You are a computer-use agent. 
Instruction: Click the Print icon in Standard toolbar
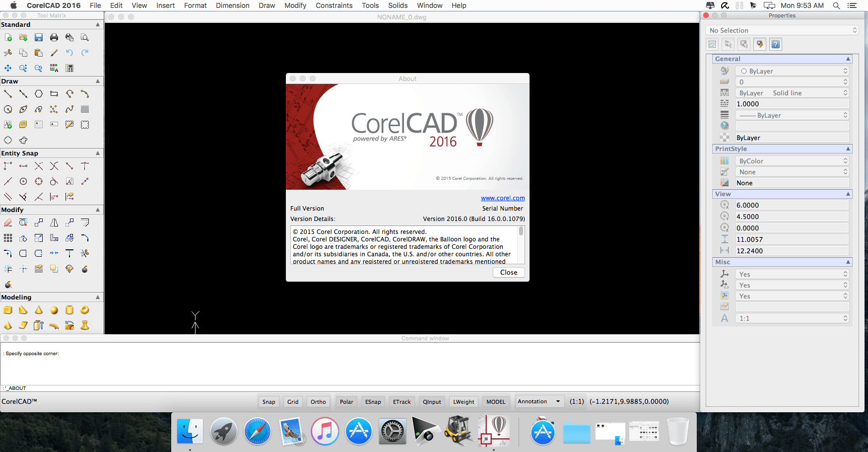click(54, 37)
